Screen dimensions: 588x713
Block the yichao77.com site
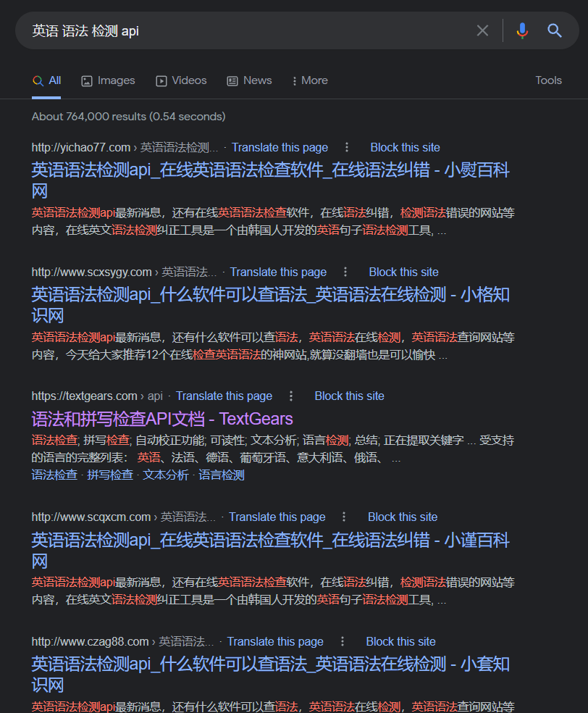[405, 147]
